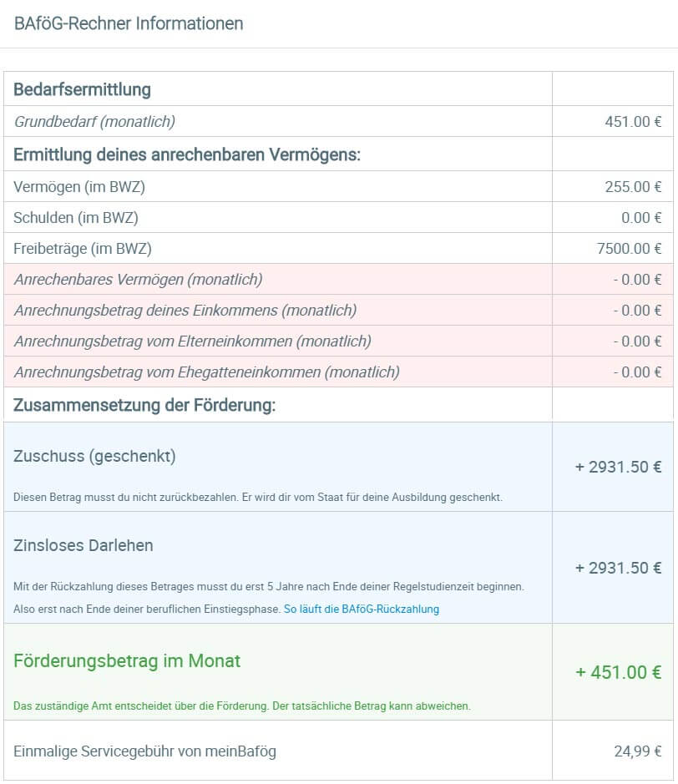Click the 'Zuschuss (geschenkt)' title

[x=94, y=457]
